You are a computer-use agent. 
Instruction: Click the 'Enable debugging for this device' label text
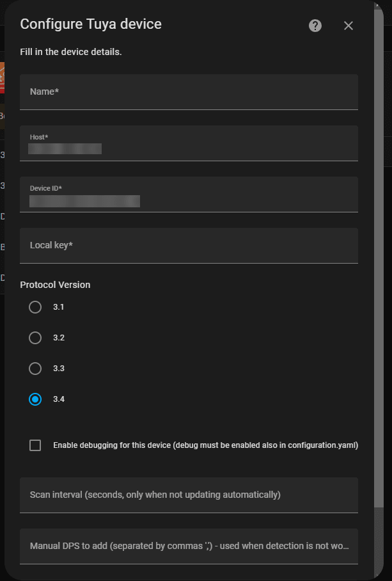(205, 445)
